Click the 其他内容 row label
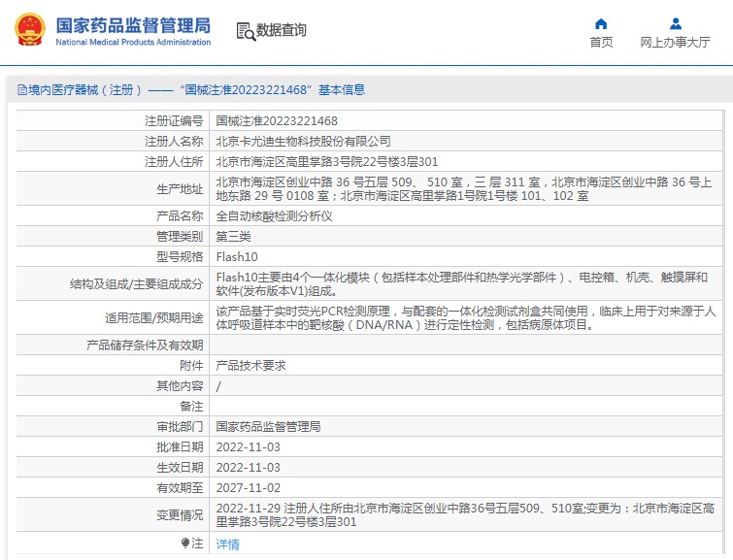The image size is (733, 560). click(x=180, y=386)
